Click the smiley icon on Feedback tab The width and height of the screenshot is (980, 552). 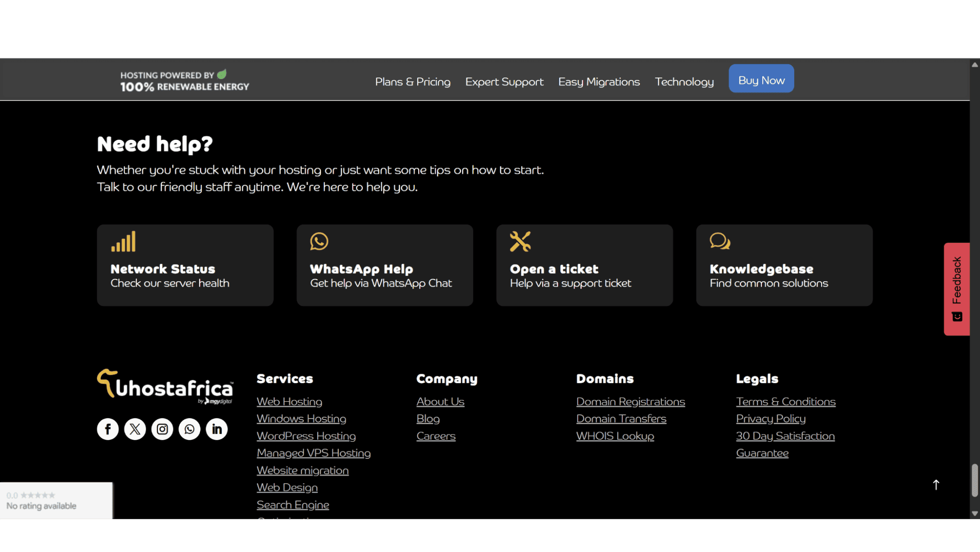click(x=957, y=316)
